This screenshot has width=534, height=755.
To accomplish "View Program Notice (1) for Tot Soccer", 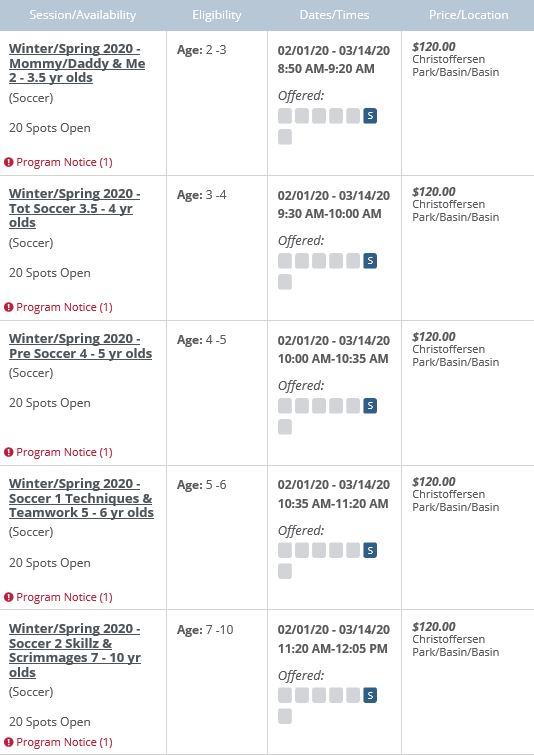I will (65, 307).
